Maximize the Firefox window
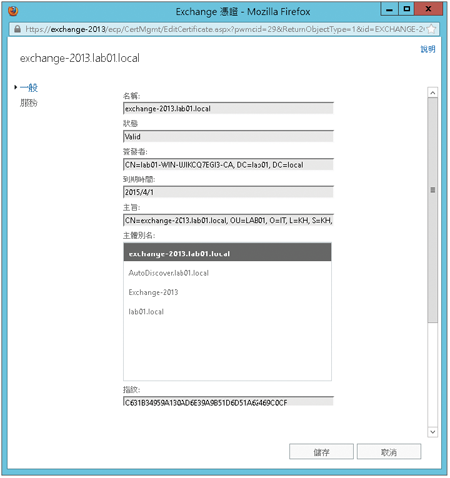The width and height of the screenshot is (450, 478). 407,9
